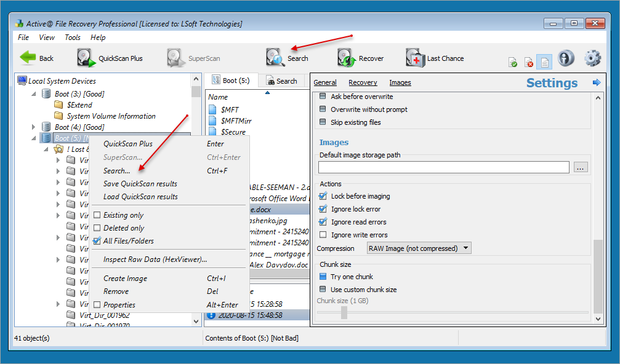620x364 pixels.
Task: Click the Chunk size slider handle
Action: [x=344, y=312]
